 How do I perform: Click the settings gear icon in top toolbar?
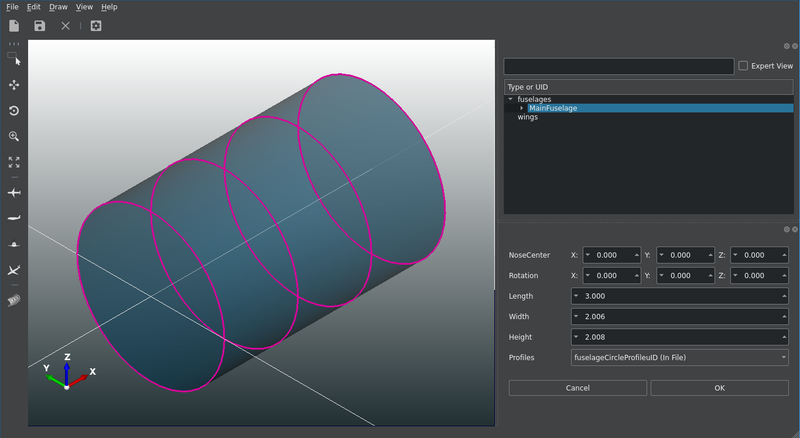[x=96, y=26]
